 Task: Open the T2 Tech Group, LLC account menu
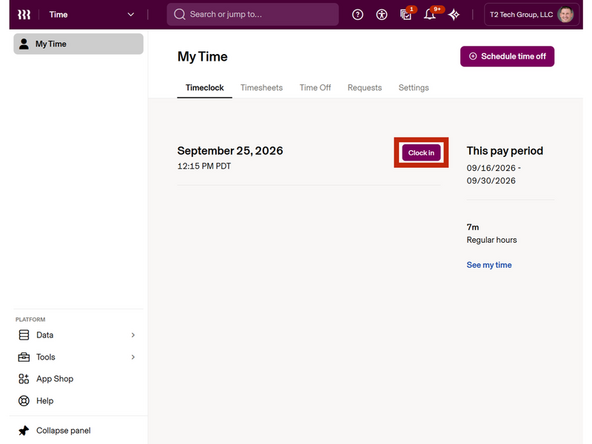click(532, 15)
